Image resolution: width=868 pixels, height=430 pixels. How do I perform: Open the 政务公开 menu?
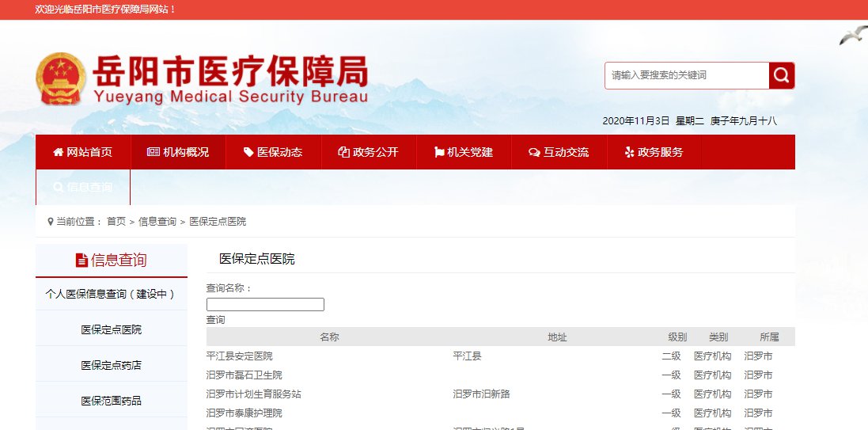(x=368, y=152)
